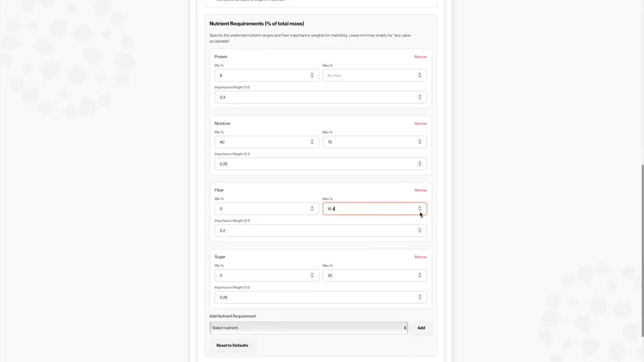The image size is (644, 362).
Task: Click Moisture Min % stepper arrows
Action: 312,142
